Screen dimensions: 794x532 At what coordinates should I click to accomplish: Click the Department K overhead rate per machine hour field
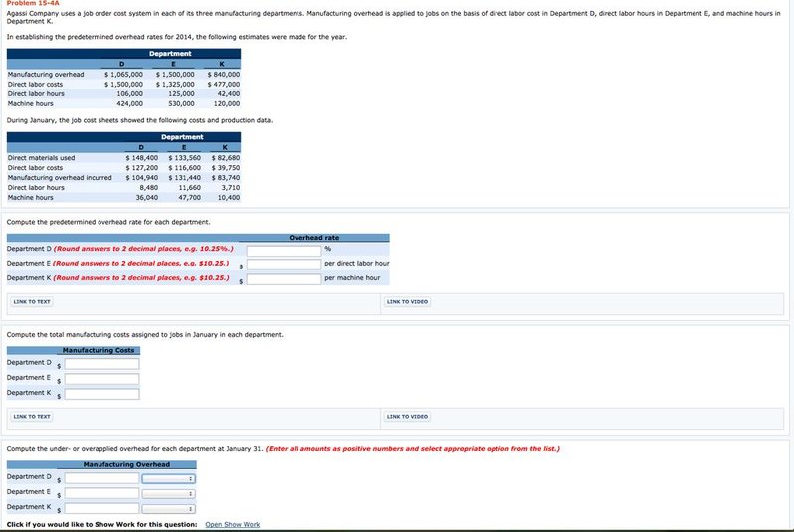point(285,279)
